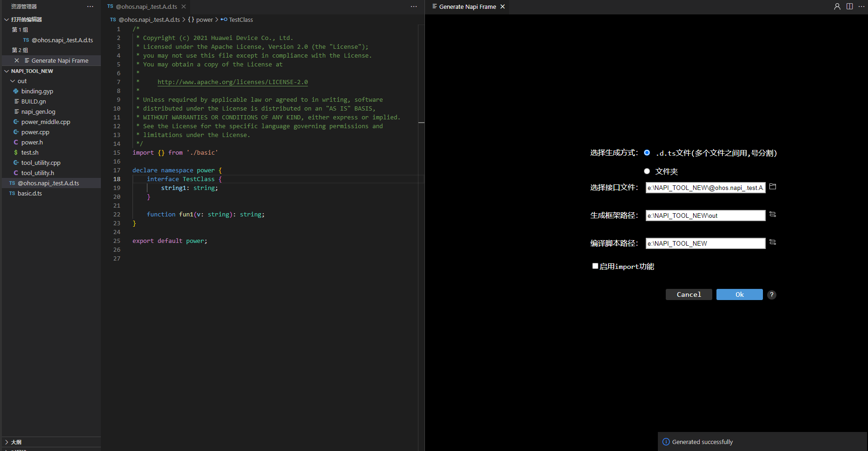Click the build script path input field
This screenshot has height=451, width=868.
705,243
